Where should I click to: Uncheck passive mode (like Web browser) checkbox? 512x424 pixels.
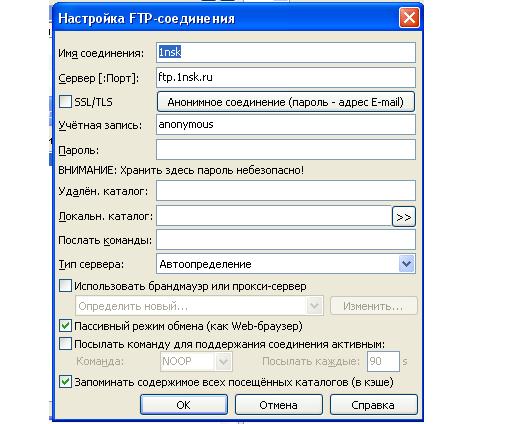(x=65, y=326)
